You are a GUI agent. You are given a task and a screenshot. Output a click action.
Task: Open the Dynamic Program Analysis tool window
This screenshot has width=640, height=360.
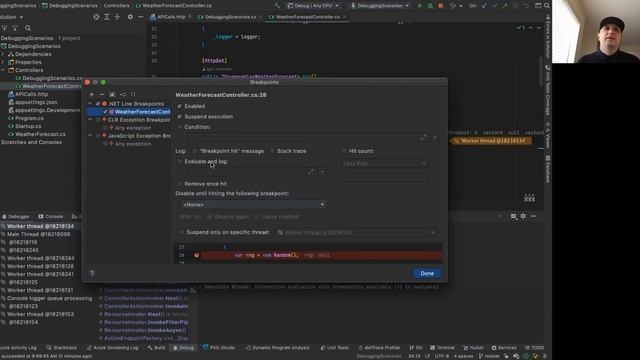tap(278, 348)
